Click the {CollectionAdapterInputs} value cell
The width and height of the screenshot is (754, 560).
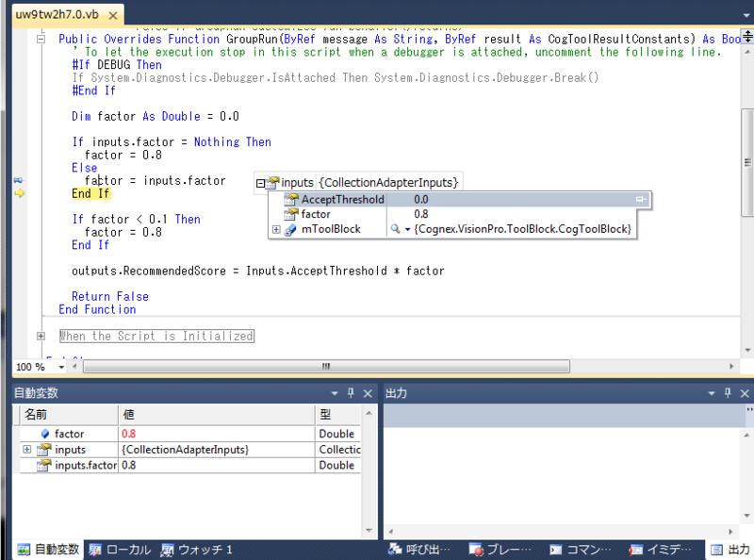pyautogui.click(x=217, y=450)
